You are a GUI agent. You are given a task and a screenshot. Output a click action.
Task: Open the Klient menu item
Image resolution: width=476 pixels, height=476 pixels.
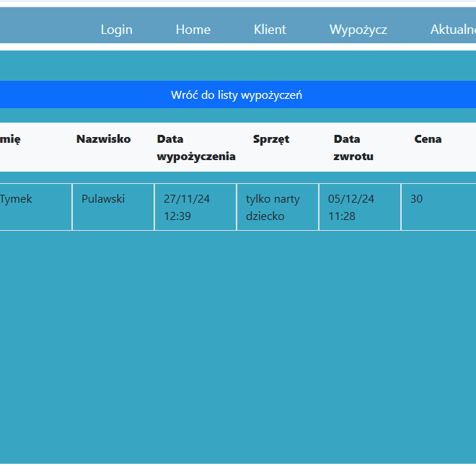click(x=270, y=30)
